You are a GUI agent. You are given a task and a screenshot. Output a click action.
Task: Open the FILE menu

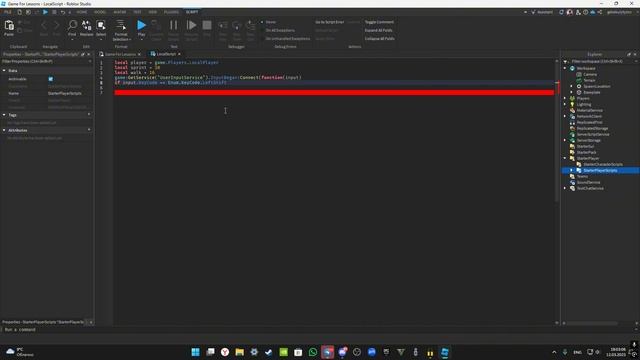(8, 12)
